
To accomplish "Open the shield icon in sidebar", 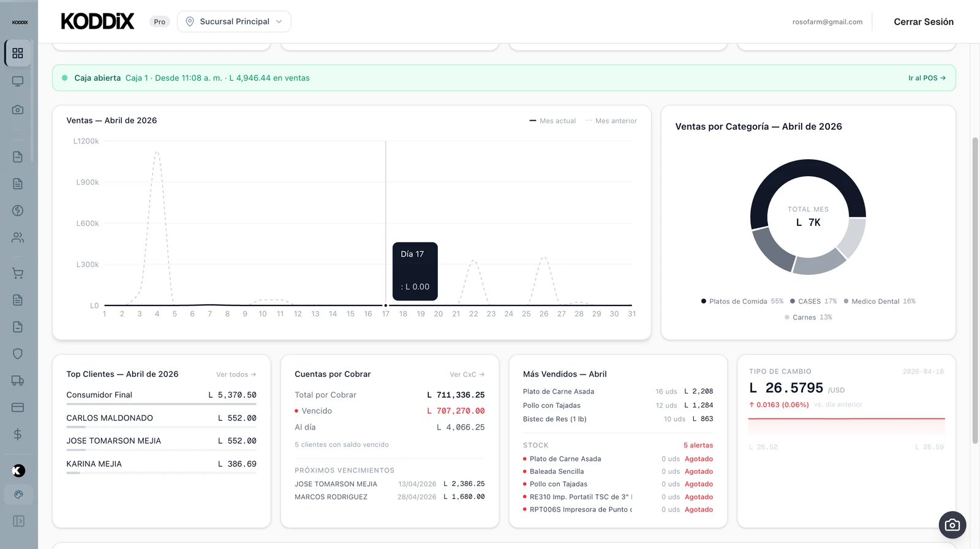I will tap(18, 354).
